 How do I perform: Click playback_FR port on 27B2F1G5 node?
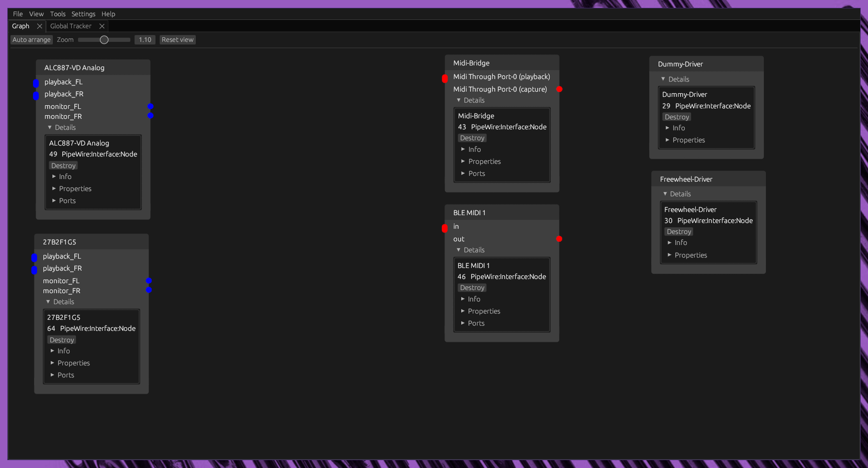tap(35, 270)
